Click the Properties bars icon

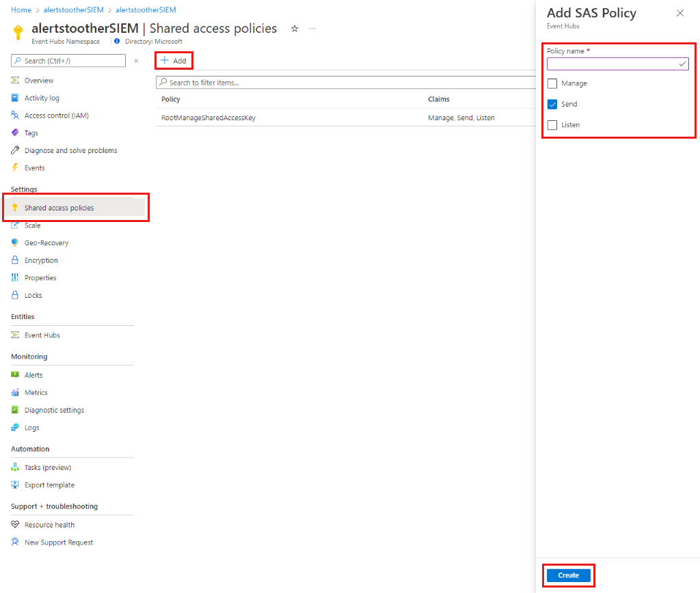(15, 277)
